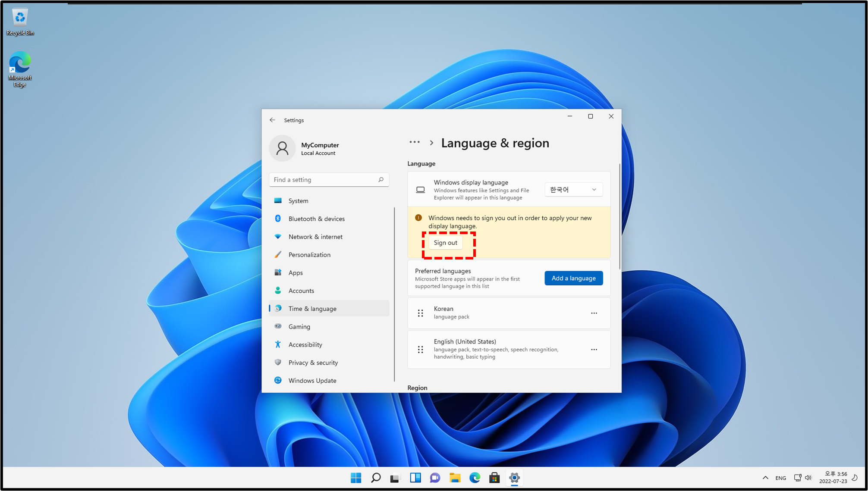The width and height of the screenshot is (868, 491).
Task: Focus the Find a setting search box
Action: tap(329, 180)
